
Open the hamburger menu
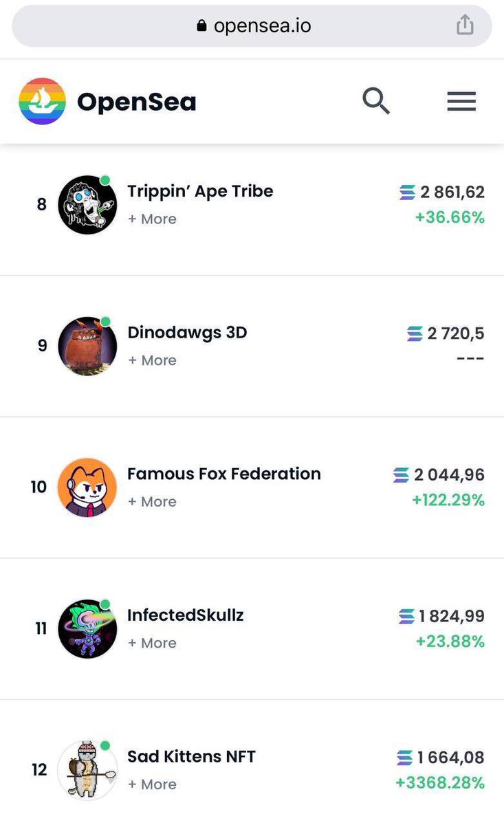pos(461,102)
